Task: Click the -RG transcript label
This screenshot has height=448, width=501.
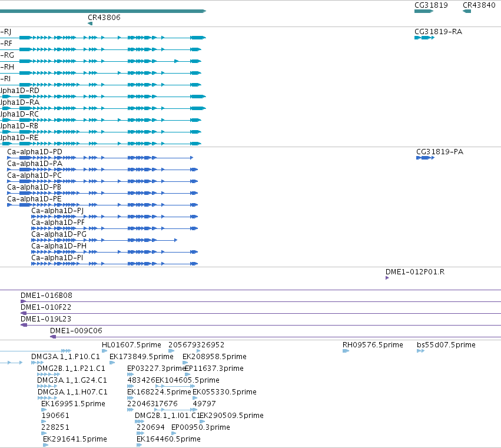Action: tap(7, 55)
